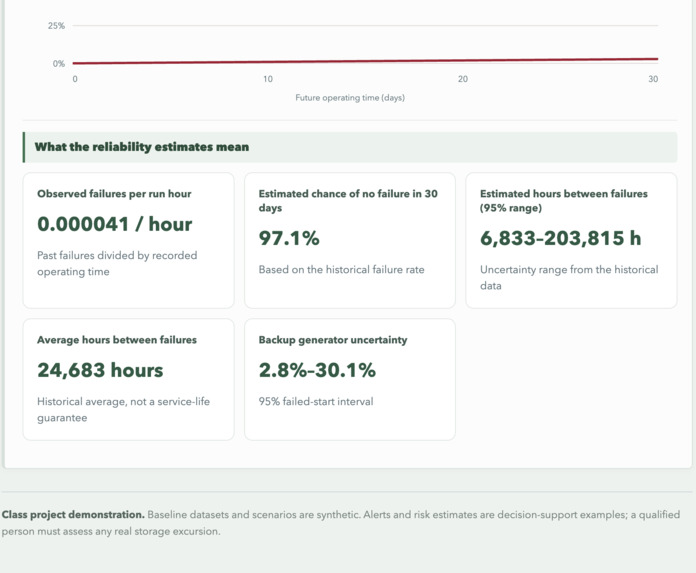This screenshot has width=696, height=573.
Task: Click the x-axis tick label 30
Action: 653,79
